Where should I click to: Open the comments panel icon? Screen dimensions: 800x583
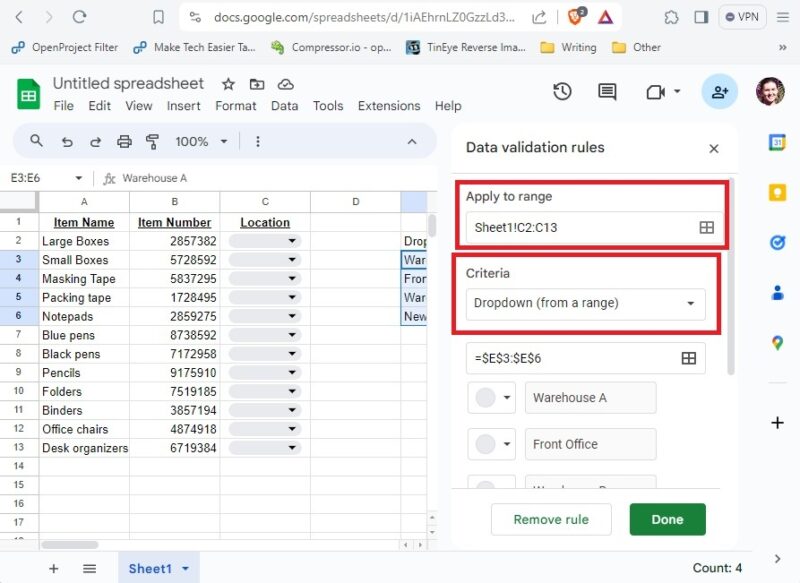click(x=606, y=91)
